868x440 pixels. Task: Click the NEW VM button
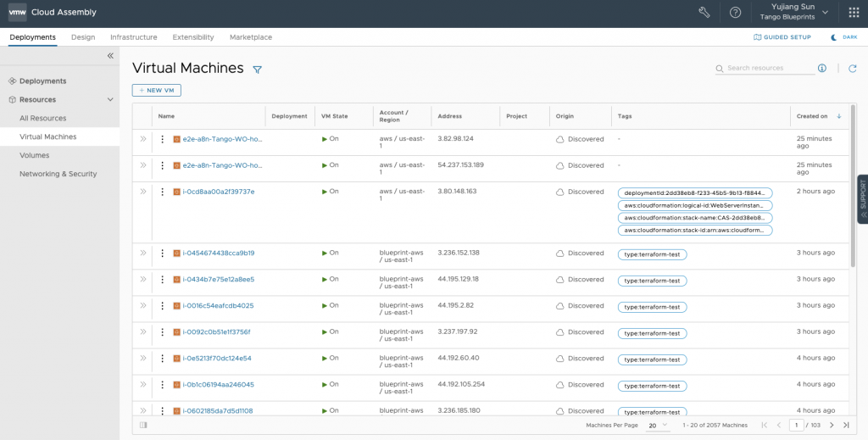tap(157, 90)
